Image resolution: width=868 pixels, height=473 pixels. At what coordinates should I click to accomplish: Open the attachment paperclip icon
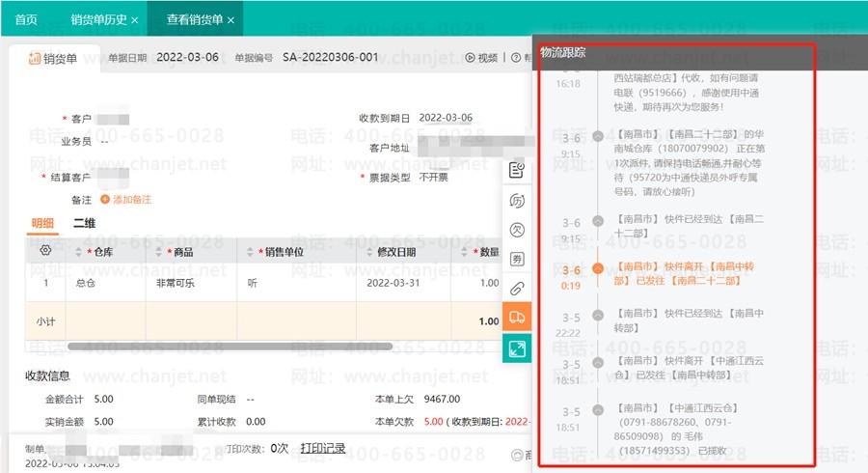click(x=517, y=289)
